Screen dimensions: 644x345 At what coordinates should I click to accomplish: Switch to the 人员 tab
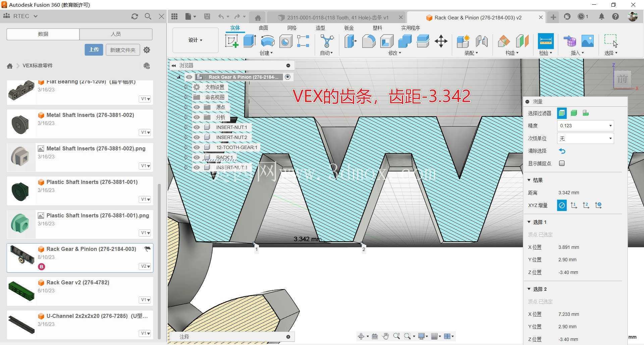pos(116,34)
